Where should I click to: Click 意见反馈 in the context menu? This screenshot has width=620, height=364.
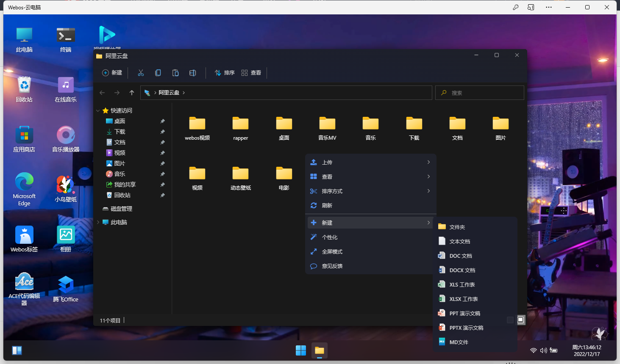click(x=370, y=266)
